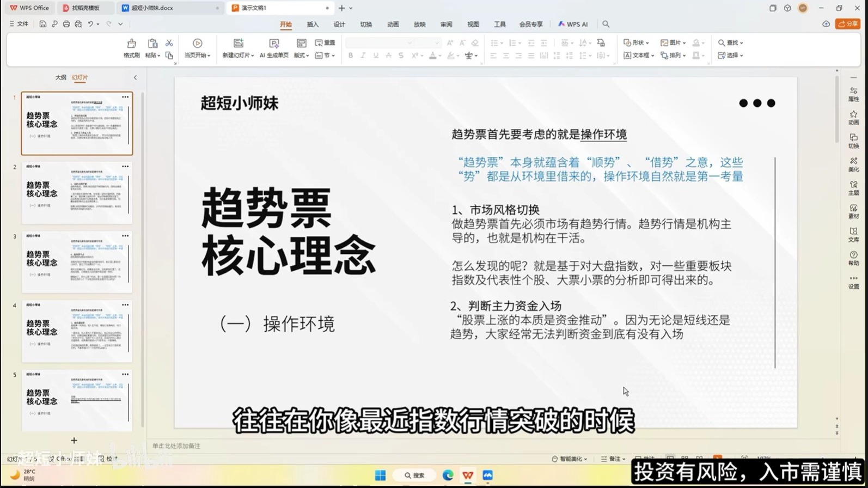Click the Save icon in quick toolbar
This screenshot has height=488, width=868.
coord(42,24)
